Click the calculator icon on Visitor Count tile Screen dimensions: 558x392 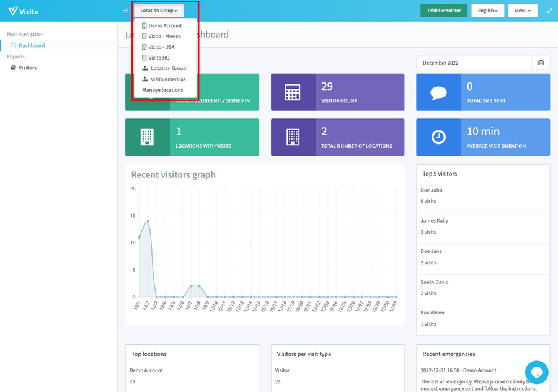(x=293, y=92)
